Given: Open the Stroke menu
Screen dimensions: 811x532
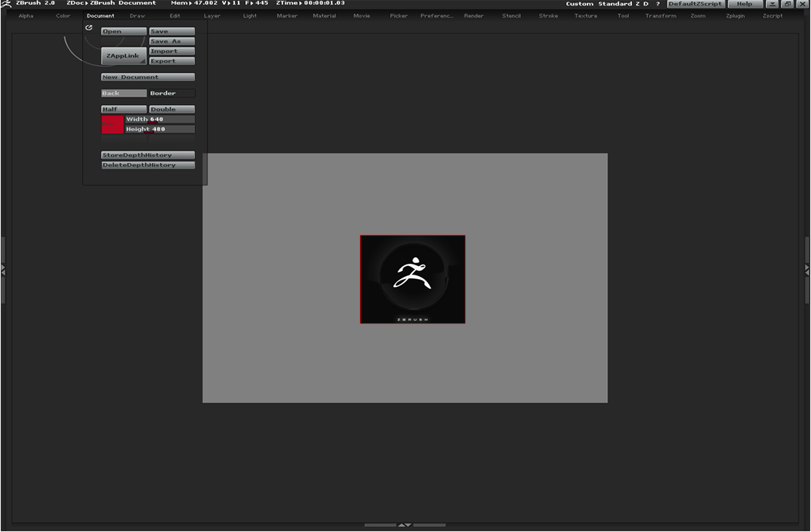Looking at the screenshot, I should pos(548,16).
